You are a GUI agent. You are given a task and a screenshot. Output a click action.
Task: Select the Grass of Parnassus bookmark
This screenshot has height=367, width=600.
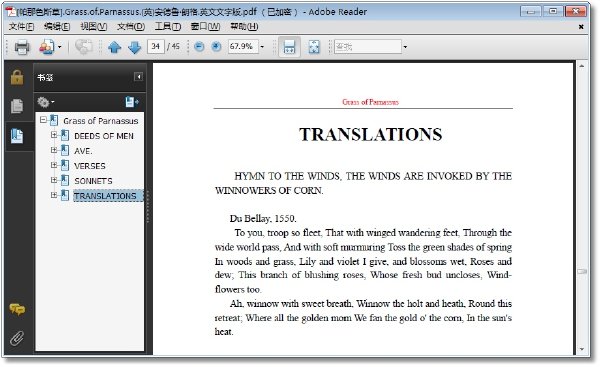coord(101,121)
